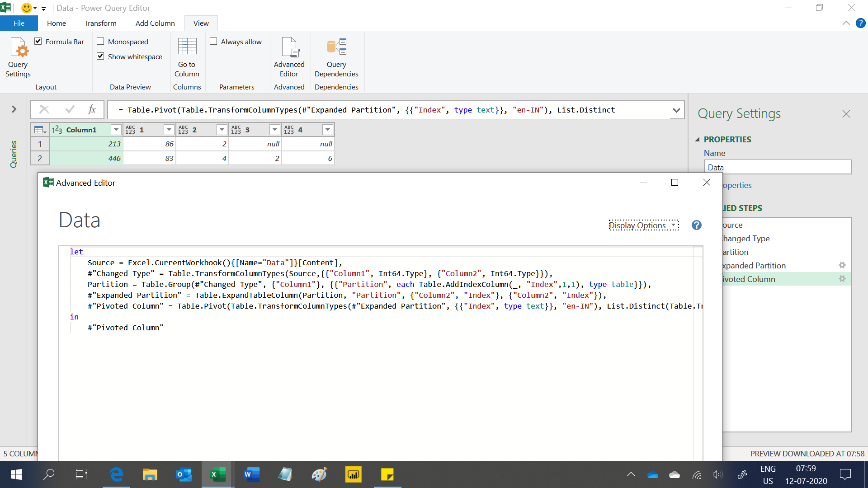
Task: Open table menu icon in grid corner
Action: 40,130
